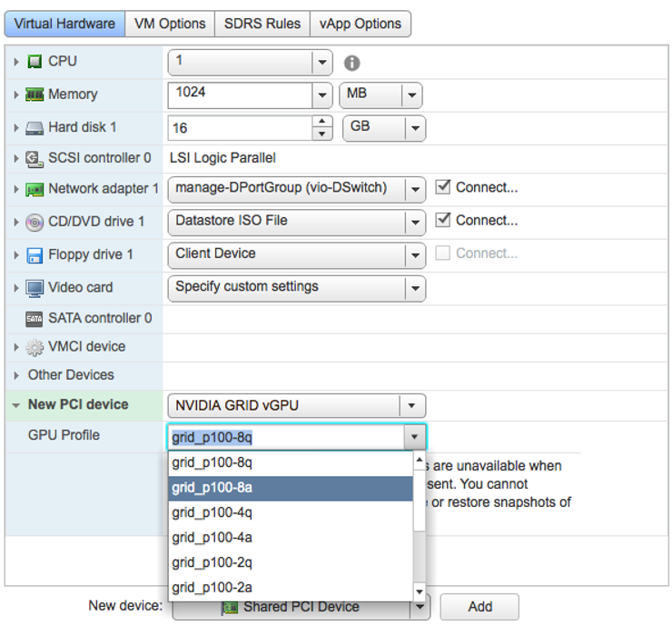
Task: Expand the CD/DVD drive 1 row
Action: point(16,222)
